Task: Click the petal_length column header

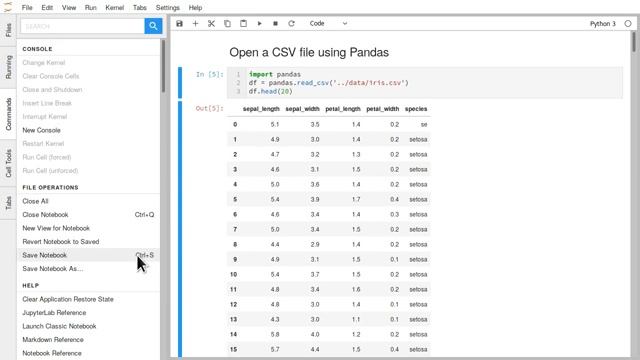Action: [x=342, y=109]
